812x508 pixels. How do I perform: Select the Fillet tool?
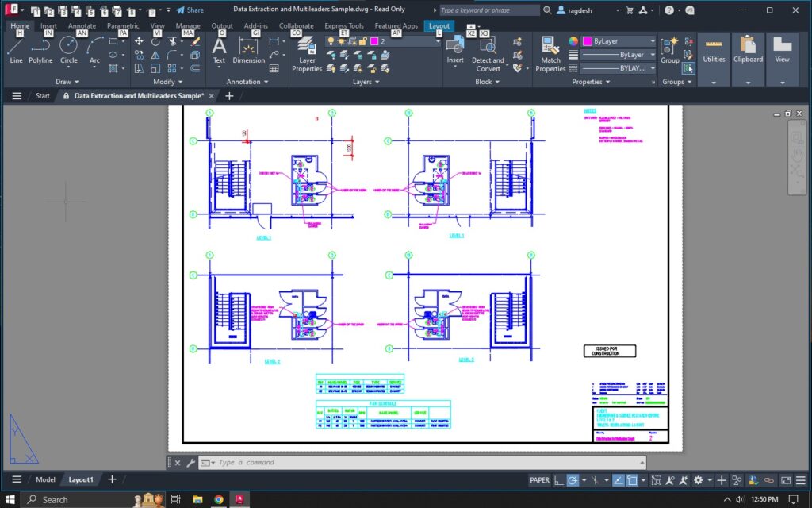tap(172, 55)
